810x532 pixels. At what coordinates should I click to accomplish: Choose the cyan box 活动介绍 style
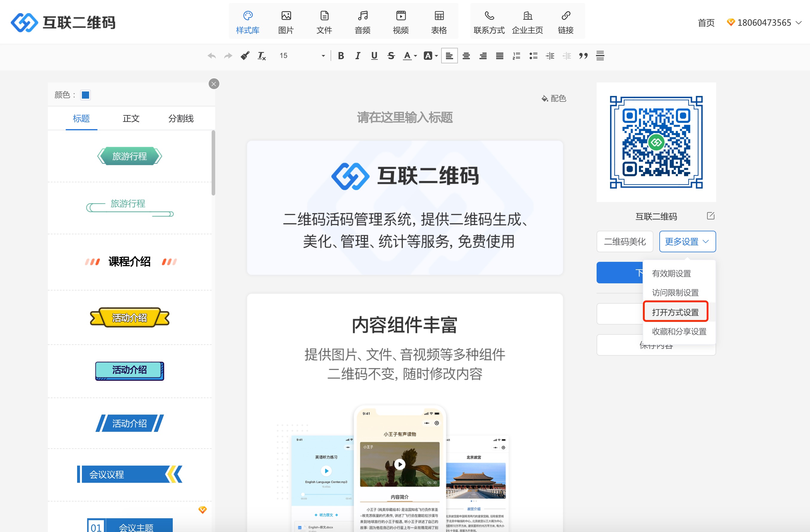(x=130, y=370)
